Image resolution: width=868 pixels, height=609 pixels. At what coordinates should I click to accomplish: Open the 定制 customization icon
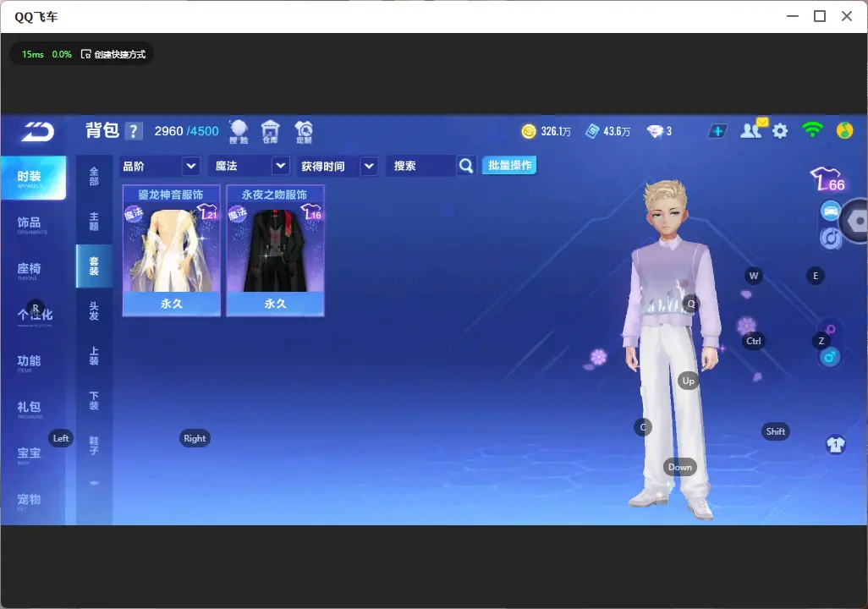pos(304,132)
